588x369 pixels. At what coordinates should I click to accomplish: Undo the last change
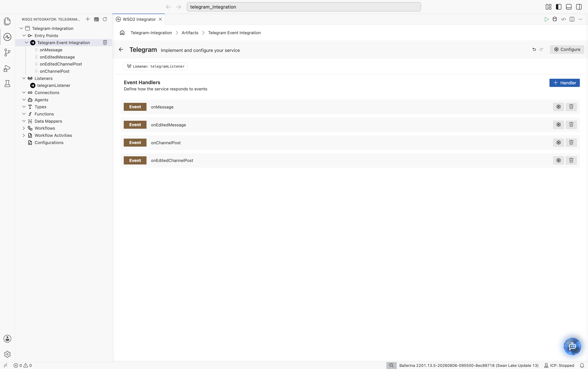click(x=534, y=49)
